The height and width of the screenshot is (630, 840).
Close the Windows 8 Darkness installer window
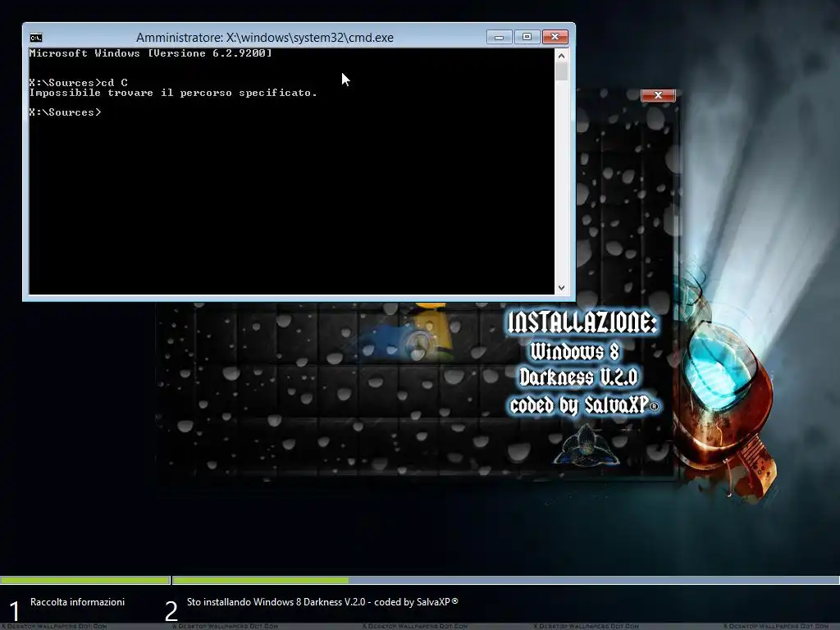click(659, 95)
